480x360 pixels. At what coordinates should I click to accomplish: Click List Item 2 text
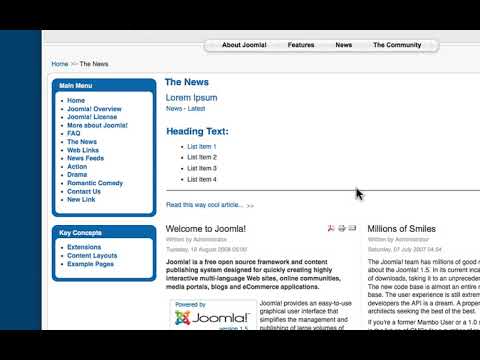202,157
